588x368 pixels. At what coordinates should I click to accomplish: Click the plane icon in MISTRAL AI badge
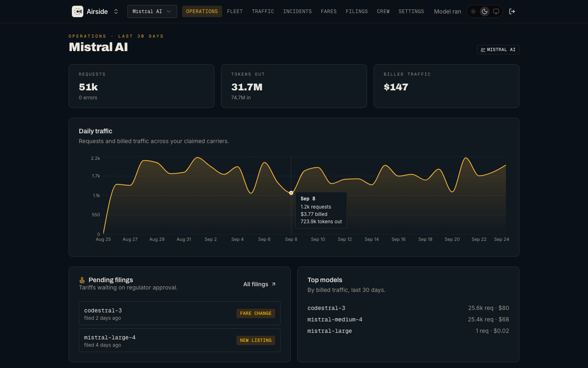point(483,50)
